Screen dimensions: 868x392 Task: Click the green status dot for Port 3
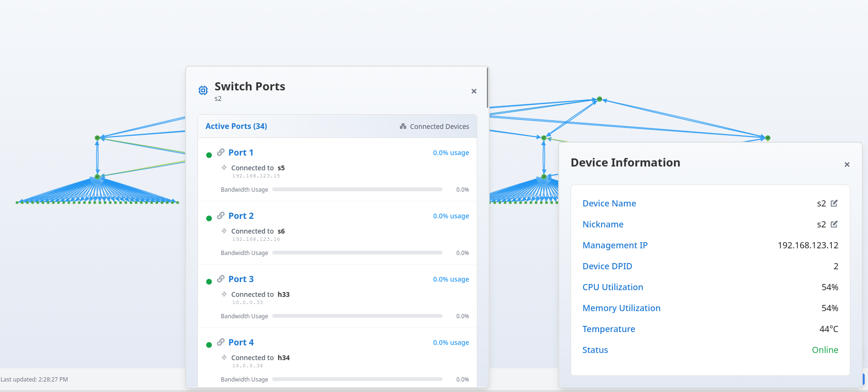[209, 282]
